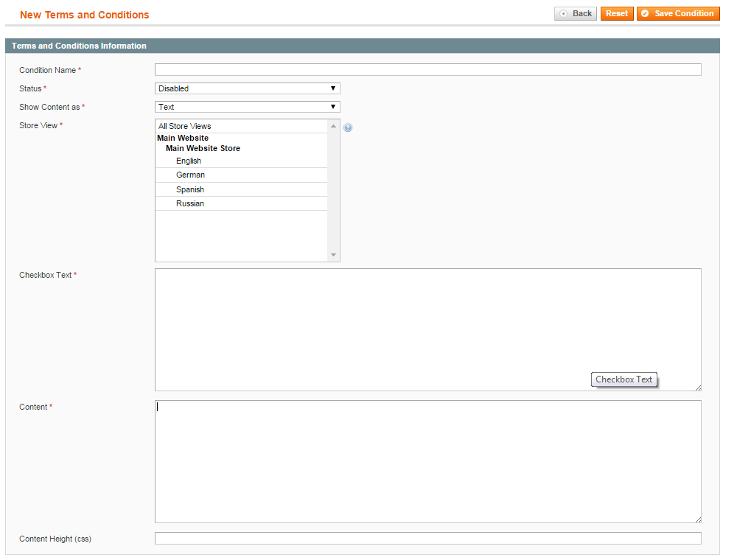Click the Store View label
The height and width of the screenshot is (560, 737).
38,125
